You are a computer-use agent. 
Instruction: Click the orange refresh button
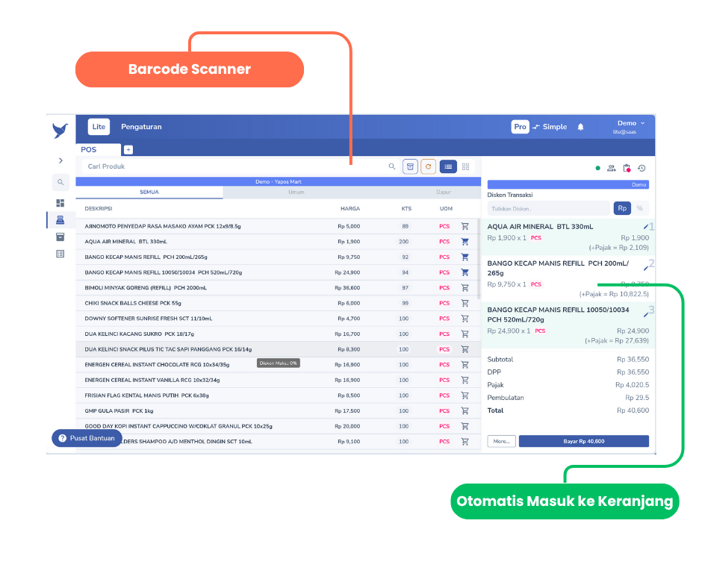point(429,166)
